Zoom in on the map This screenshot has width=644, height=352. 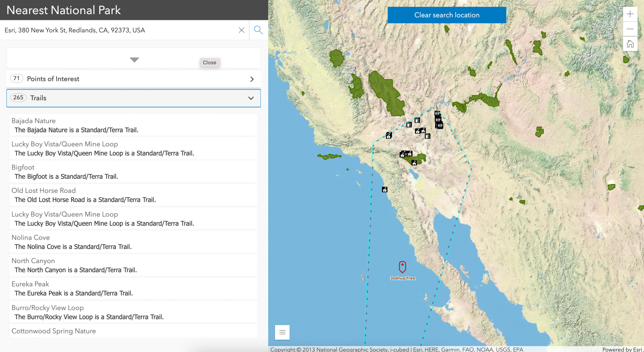coord(630,14)
